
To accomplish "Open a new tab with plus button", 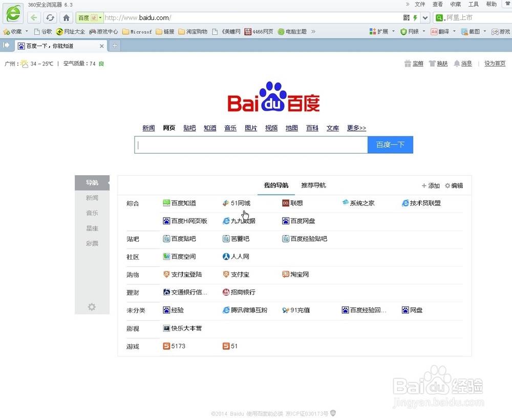I will (115, 46).
